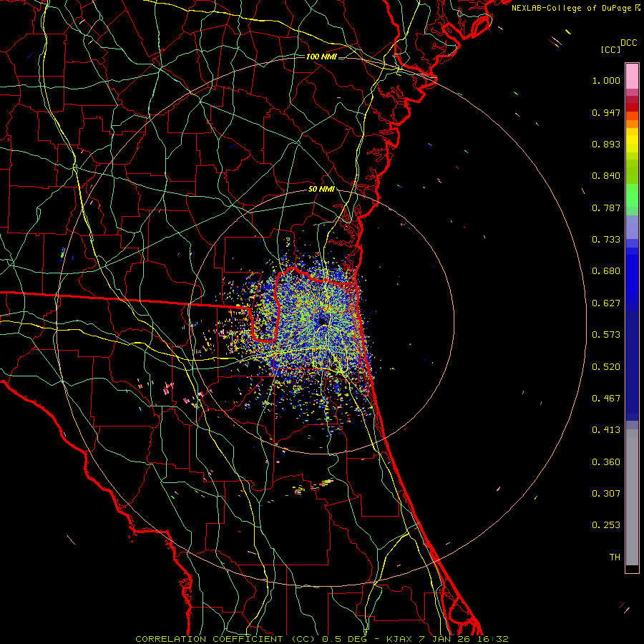The image size is (644, 644).
Task: Click the 0.840 color scale label
Action: click(x=606, y=176)
